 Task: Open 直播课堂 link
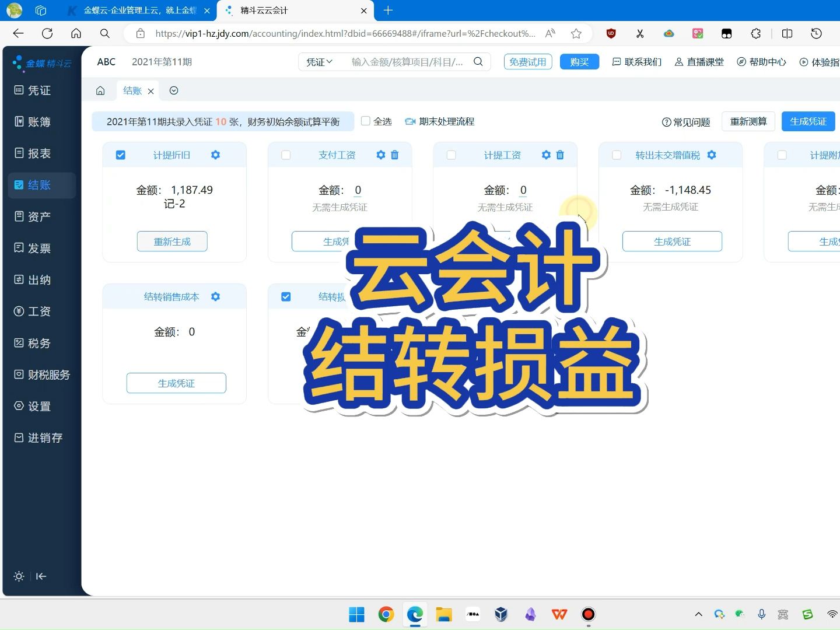[699, 62]
